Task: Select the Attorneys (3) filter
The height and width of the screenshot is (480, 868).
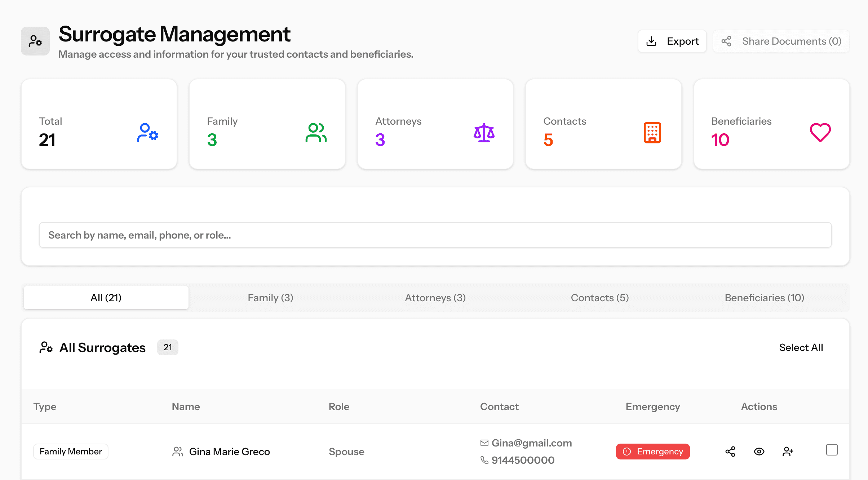Action: 435,298
